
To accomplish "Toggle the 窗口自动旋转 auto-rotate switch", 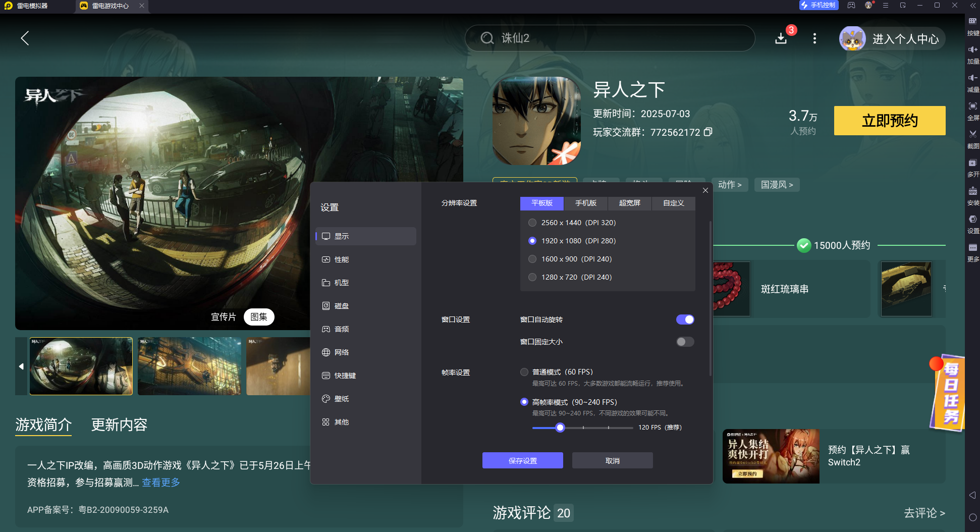I will click(685, 320).
